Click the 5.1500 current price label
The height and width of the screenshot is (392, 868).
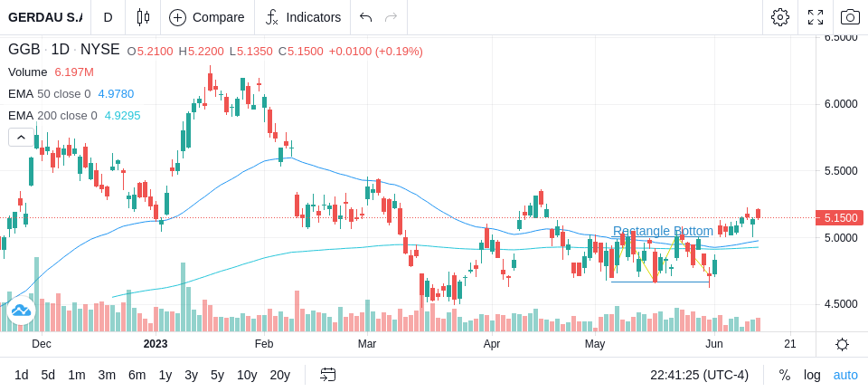point(840,218)
